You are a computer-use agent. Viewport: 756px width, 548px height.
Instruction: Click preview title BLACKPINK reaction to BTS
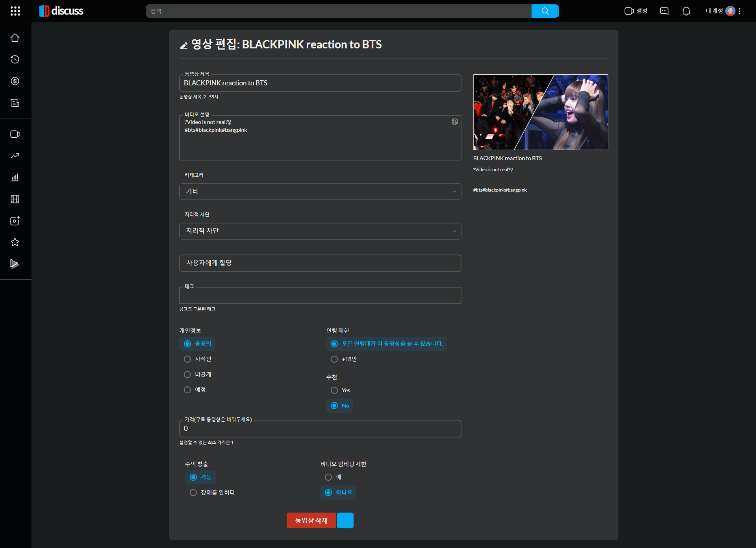tap(508, 158)
